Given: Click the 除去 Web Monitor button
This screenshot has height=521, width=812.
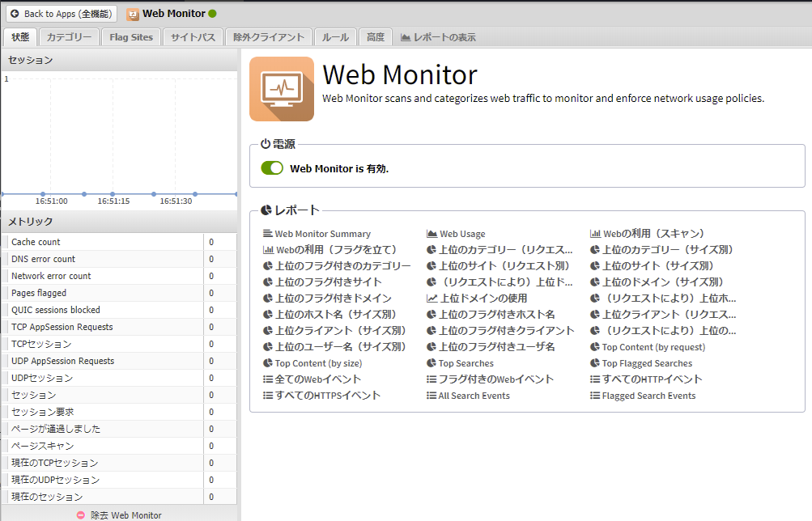Looking at the screenshot, I should point(119,515).
